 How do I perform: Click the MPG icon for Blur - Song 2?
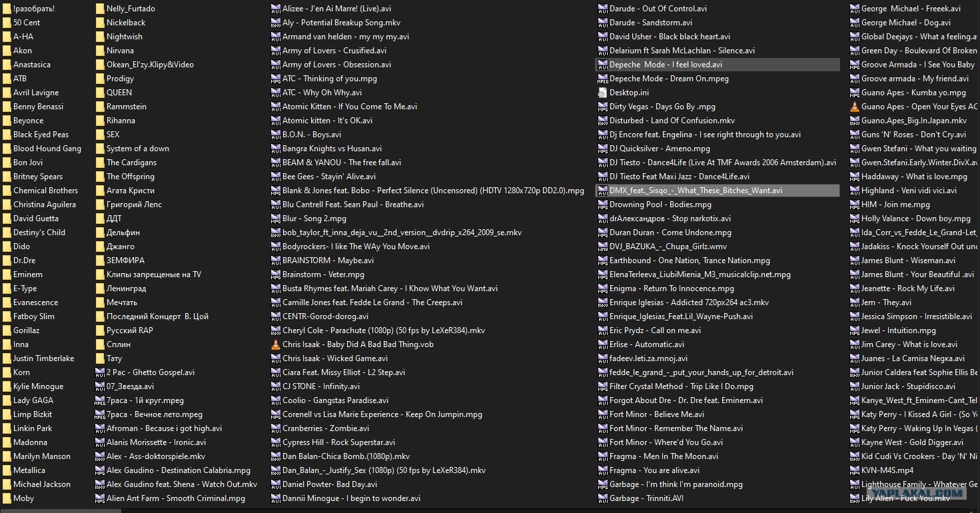click(276, 219)
